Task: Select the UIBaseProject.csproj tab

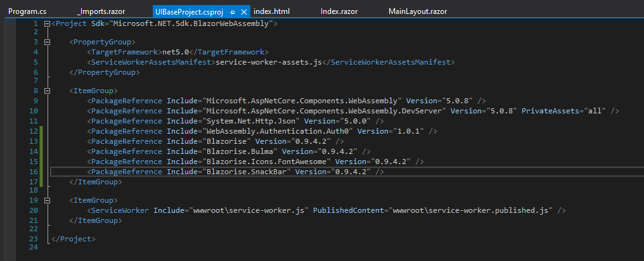Action: pyautogui.click(x=189, y=11)
